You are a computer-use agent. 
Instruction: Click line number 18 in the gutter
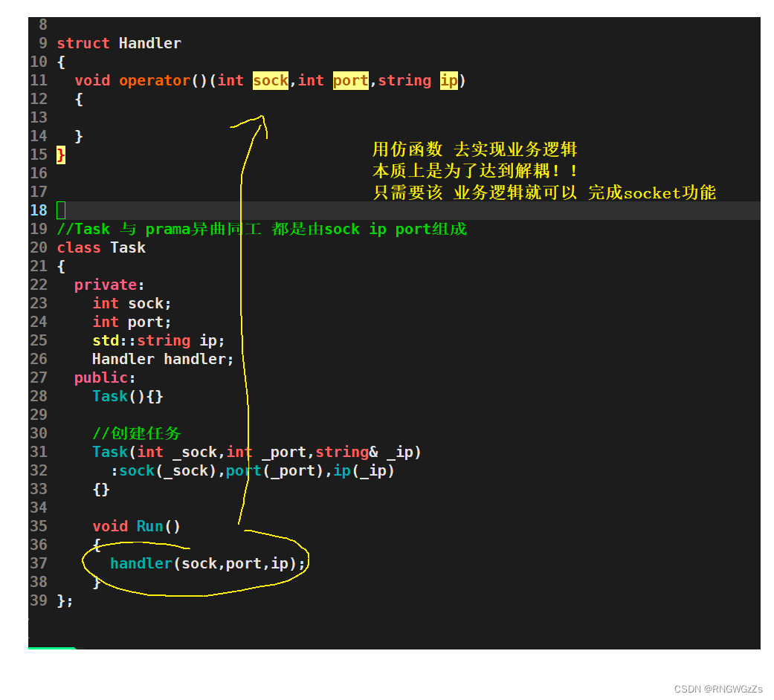pyautogui.click(x=39, y=210)
